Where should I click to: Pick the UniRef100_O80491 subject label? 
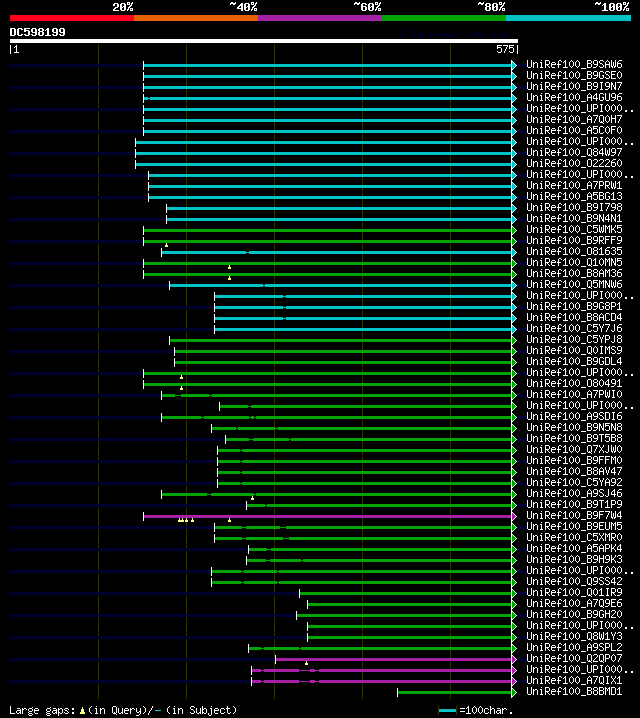[x=574, y=383]
